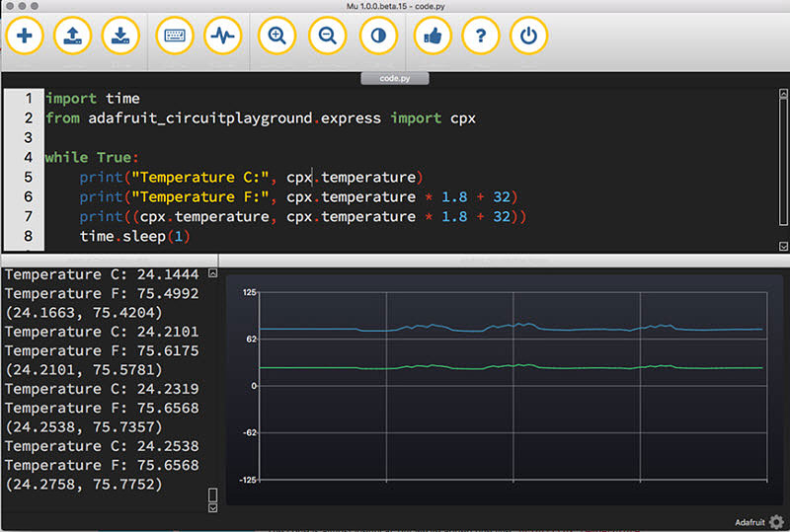Screen dimensions: 790x532
Task: Click the serial output scrollbar down arrow
Action: click(212, 507)
